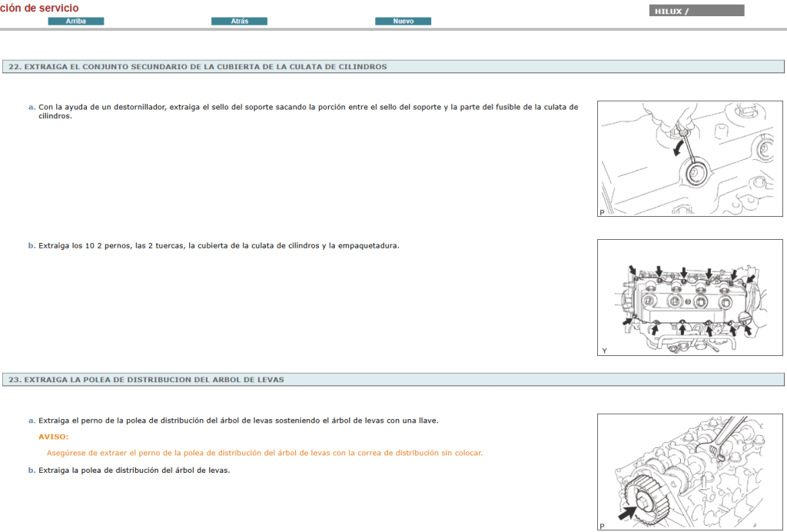Viewport: 787px width, 532px height.
Task: Click the Nuevo navigation button
Action: point(403,21)
